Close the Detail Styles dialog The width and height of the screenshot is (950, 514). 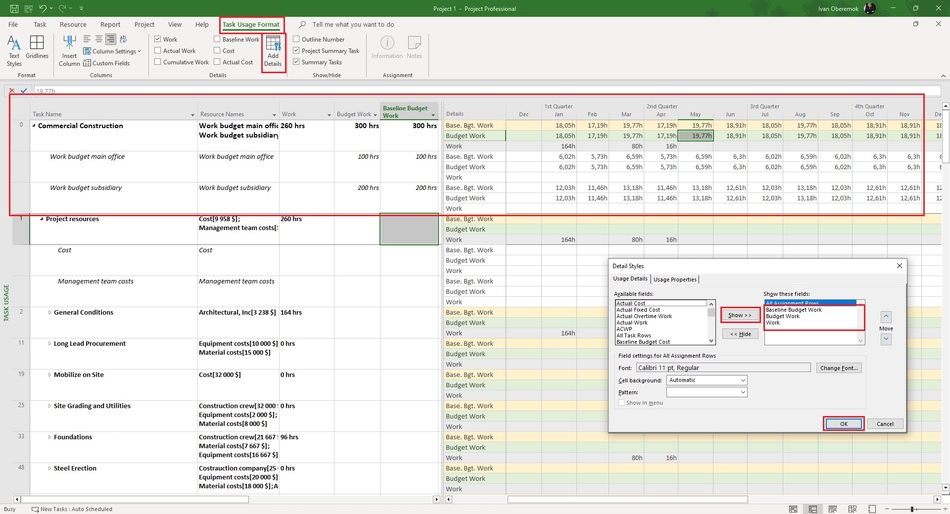click(899, 265)
